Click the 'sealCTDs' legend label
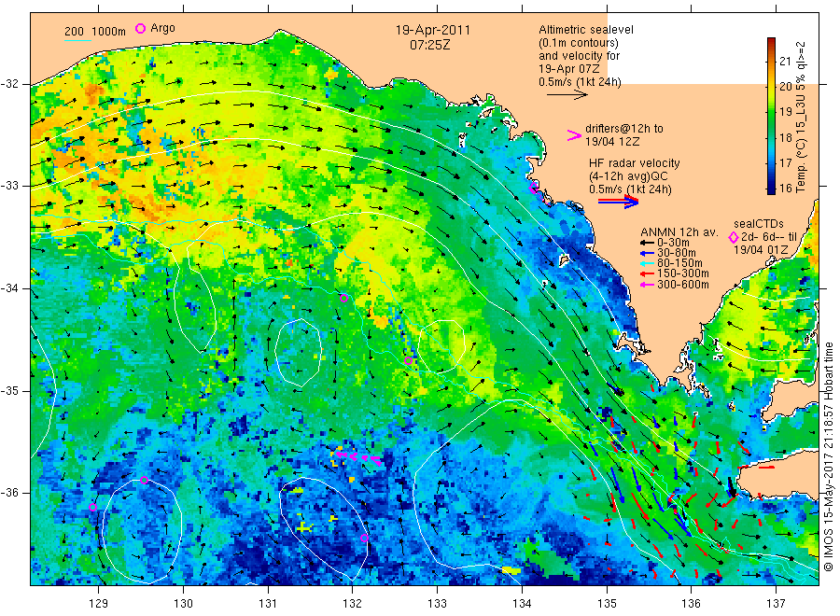The height and width of the screenshot is (616, 840). 759,224
